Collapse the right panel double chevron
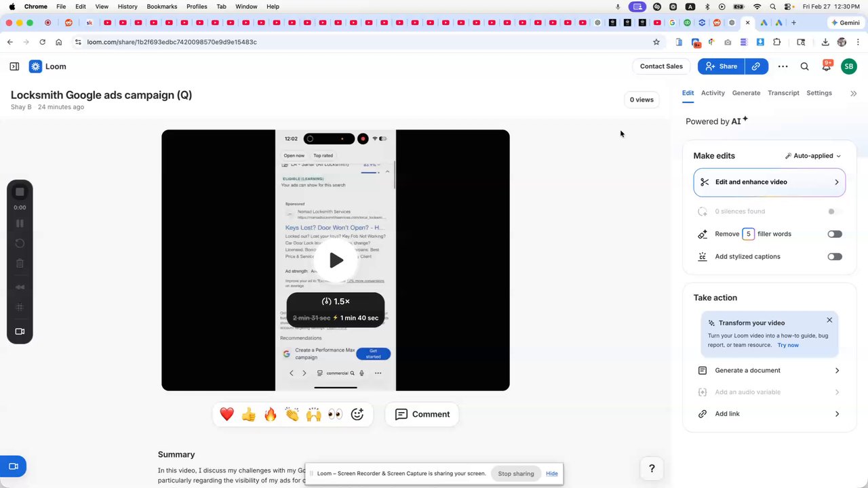Viewport: 868px width, 488px height. (853, 94)
